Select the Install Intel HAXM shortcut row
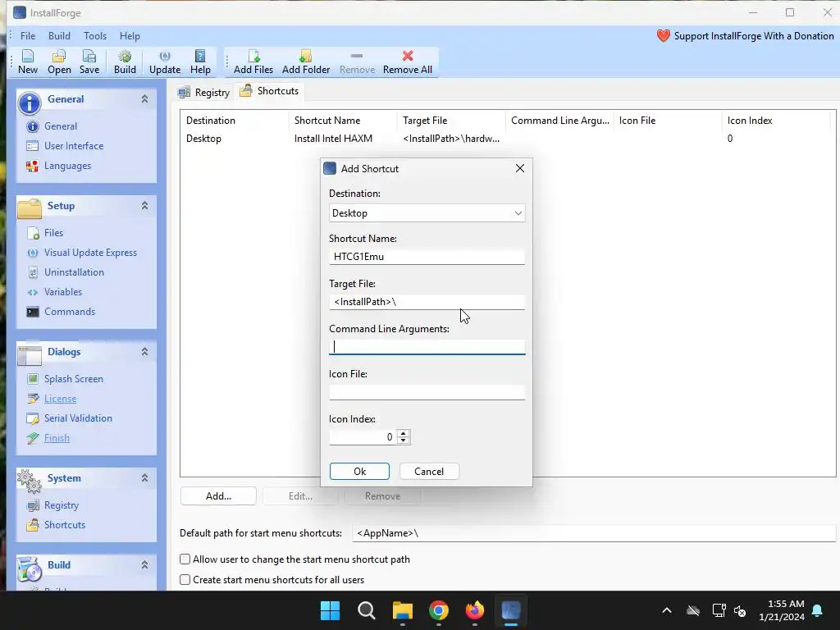 tap(507, 138)
